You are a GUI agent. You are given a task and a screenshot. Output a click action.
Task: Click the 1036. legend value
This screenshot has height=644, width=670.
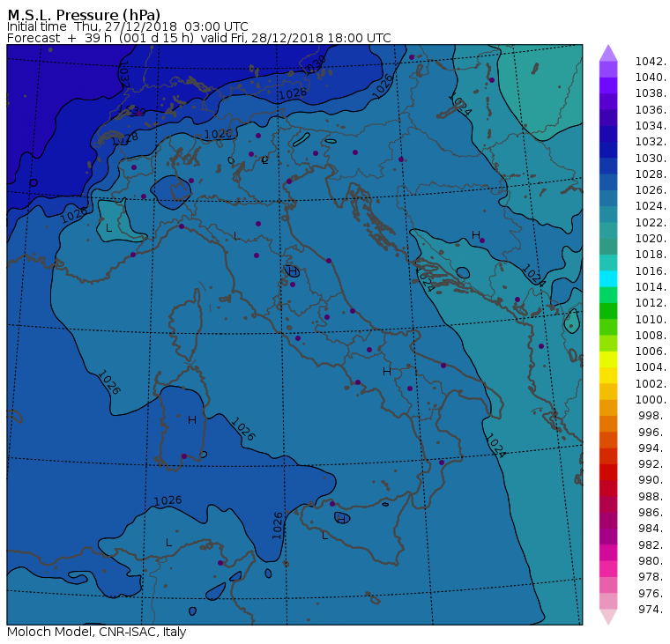651,110
